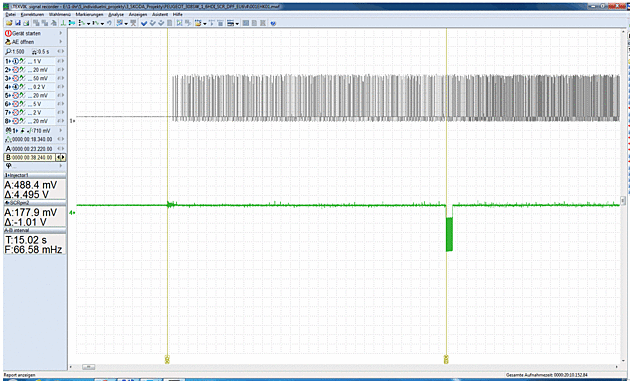The width and height of the screenshot is (630, 381).
Task: Click Report anzeigen in status bar
Action: click(20, 375)
